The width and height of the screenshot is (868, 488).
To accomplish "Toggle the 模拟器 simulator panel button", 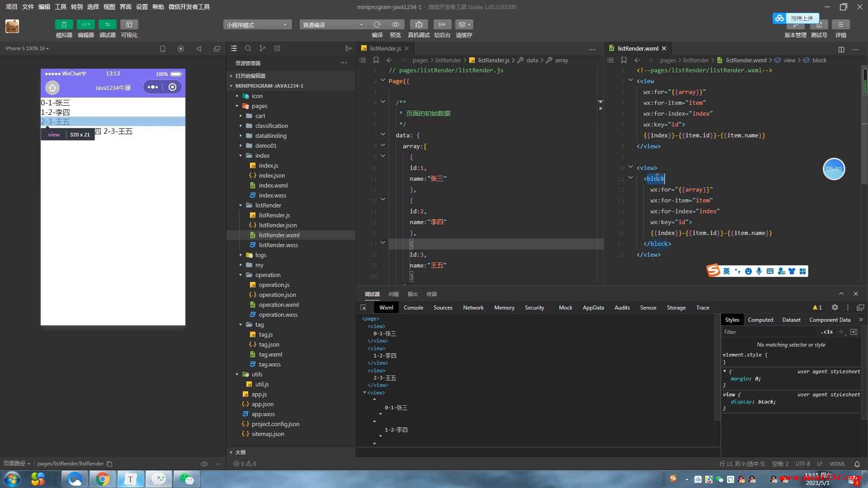I will [x=64, y=24].
